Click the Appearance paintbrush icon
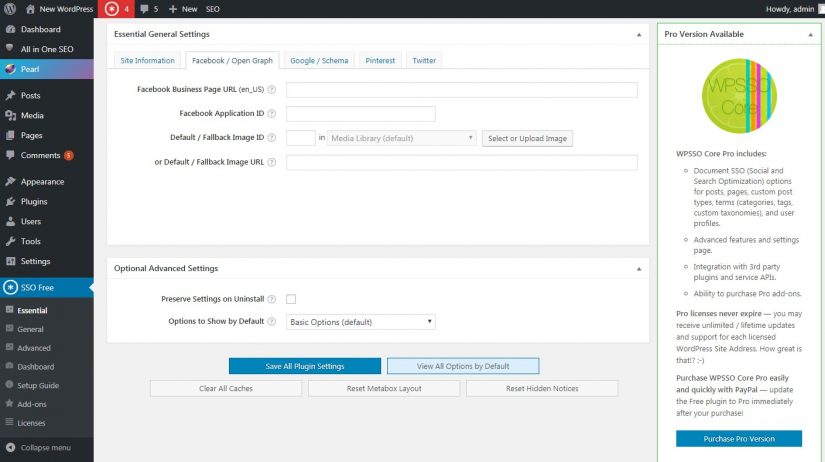 click(10, 182)
